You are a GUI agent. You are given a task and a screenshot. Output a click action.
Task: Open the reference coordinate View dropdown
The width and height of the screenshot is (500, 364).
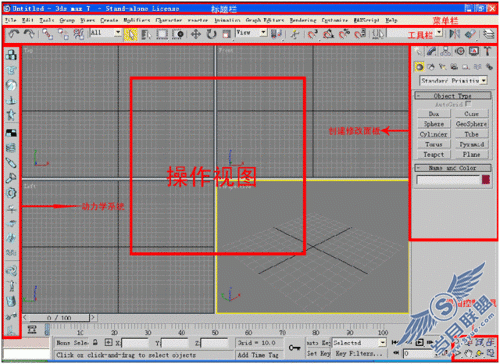(252, 33)
